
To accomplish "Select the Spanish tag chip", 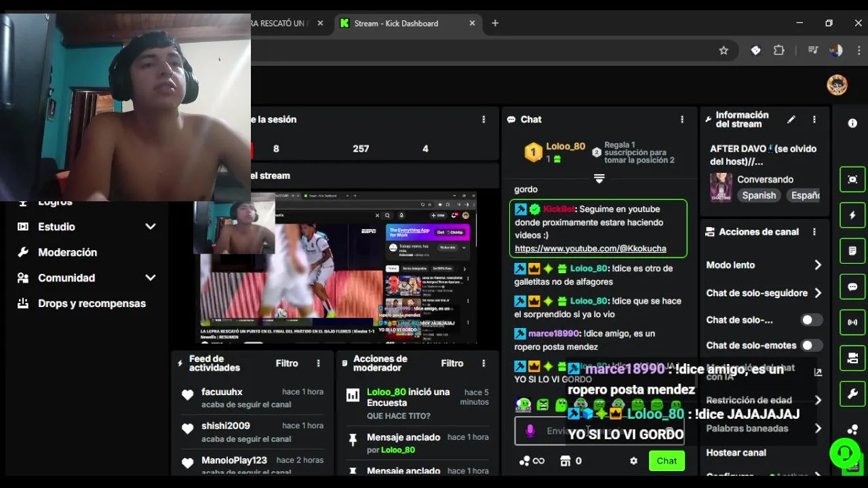I will (759, 195).
